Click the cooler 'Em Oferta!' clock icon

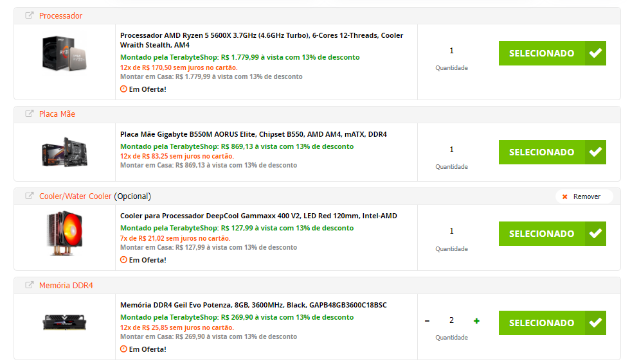point(123,259)
